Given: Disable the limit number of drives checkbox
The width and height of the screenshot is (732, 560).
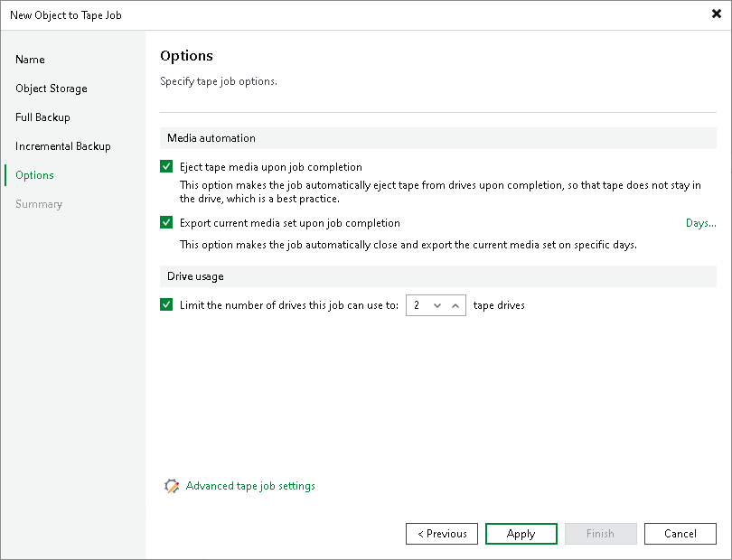Looking at the screenshot, I should 166,304.
